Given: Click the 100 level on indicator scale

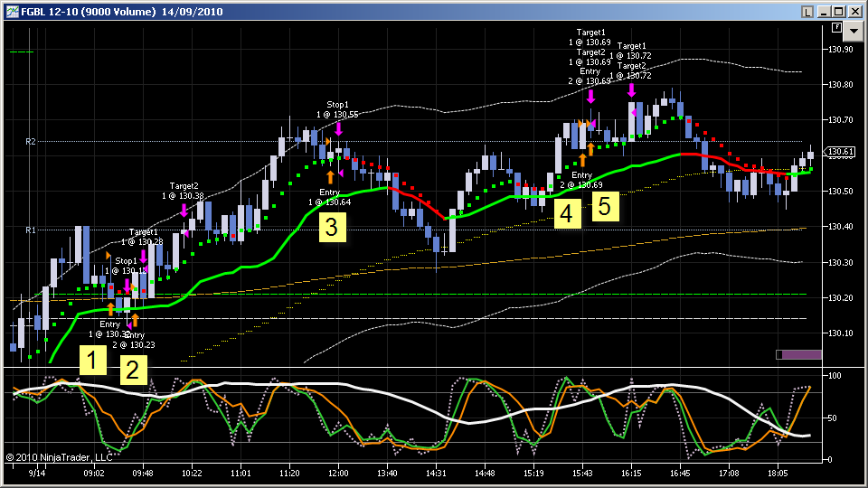Looking at the screenshot, I should click(x=835, y=376).
